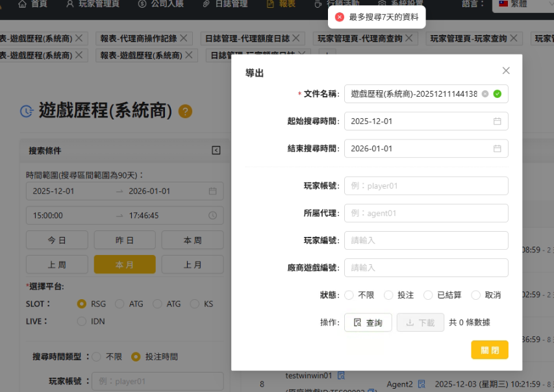Click the icon next to Agent2

click(x=422, y=384)
